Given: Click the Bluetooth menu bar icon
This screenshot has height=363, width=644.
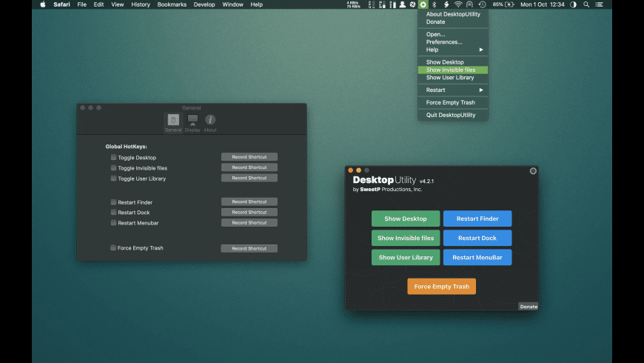Looking at the screenshot, I should (x=435, y=4).
